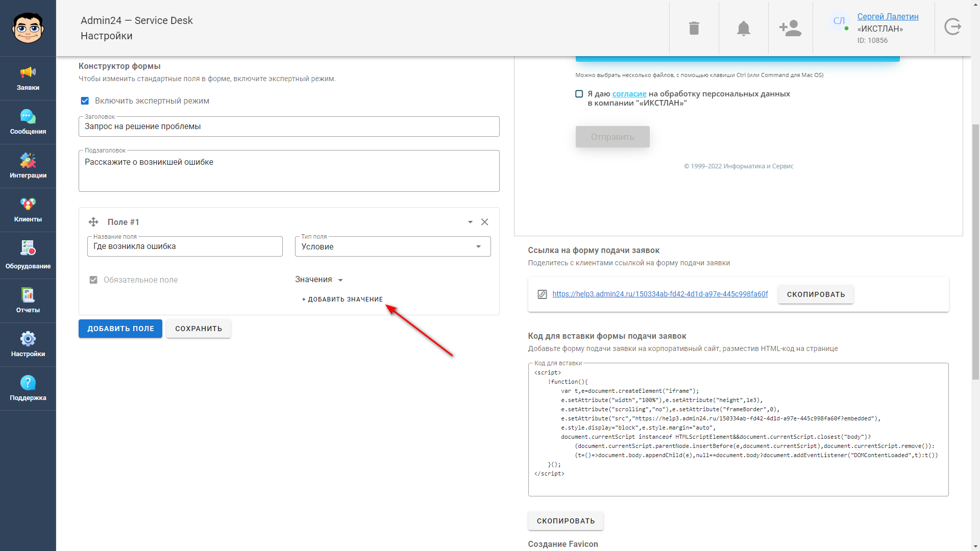Click the Сохранить button
Viewport: 980px width, 551px height.
[x=199, y=329]
